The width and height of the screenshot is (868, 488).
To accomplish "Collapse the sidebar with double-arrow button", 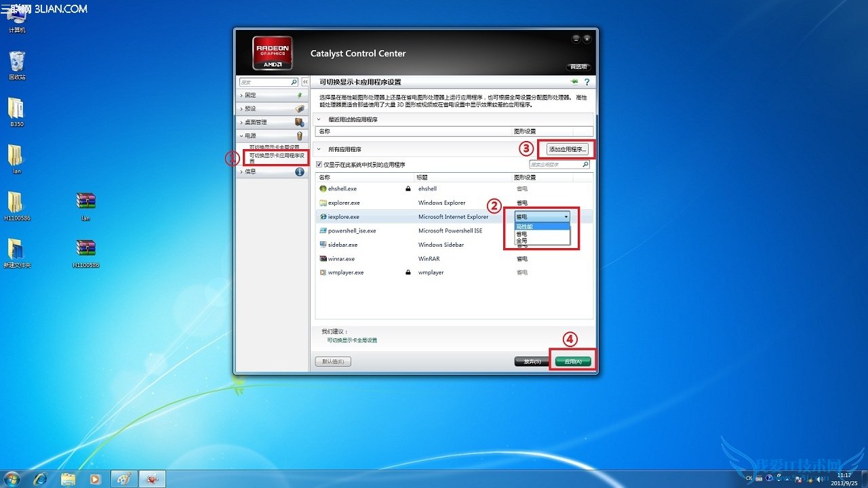I will click(x=305, y=82).
